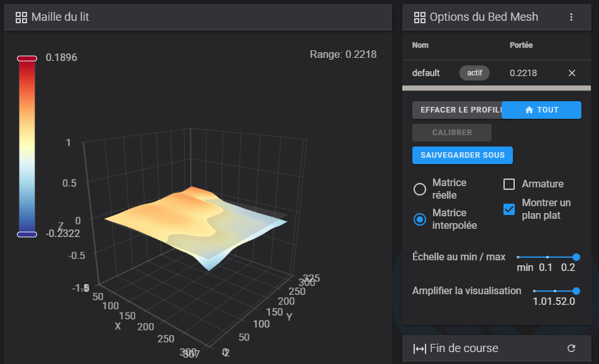
Task: Click the Range: 0.2218 label on chart
Action: click(343, 54)
